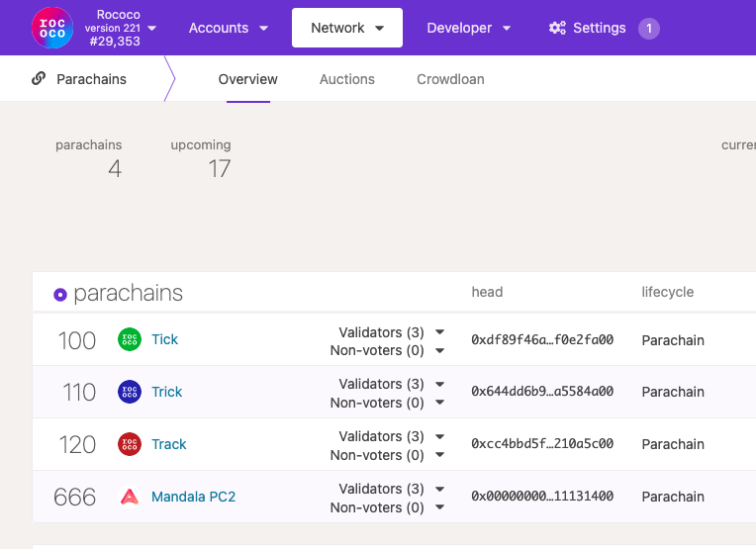
Task: Click head hash 0x644dd6b9…a5584a00
Action: point(542,391)
